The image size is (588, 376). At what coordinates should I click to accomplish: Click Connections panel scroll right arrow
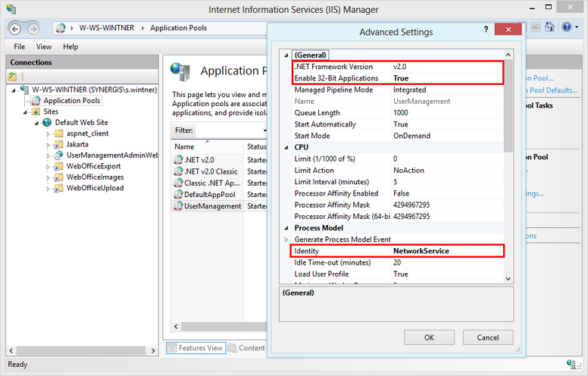point(153,350)
